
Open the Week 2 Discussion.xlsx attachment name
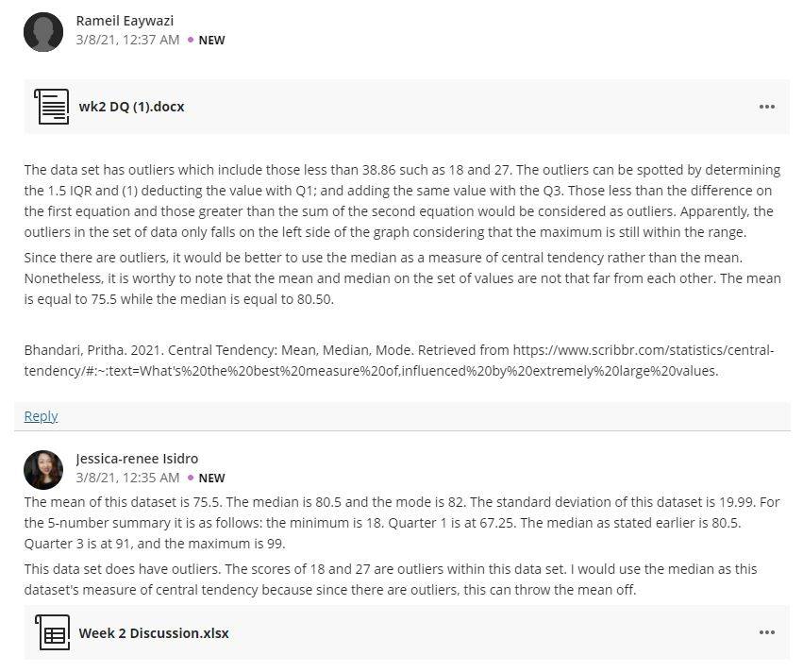[x=154, y=633]
